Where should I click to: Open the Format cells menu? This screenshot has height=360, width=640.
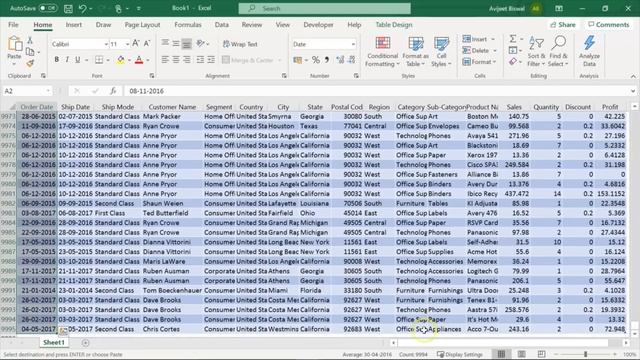click(479, 62)
